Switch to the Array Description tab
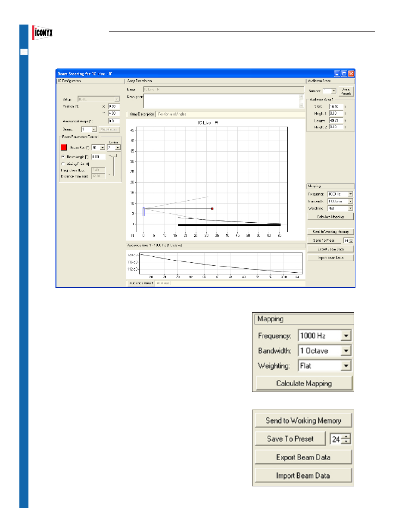This screenshot has height=532, width=411. click(142, 114)
